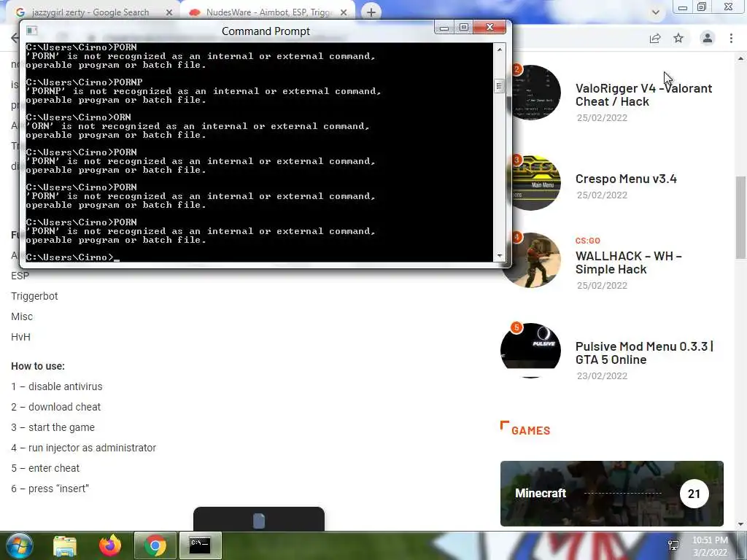Image resolution: width=747 pixels, height=560 pixels.
Task: Launch Firefox from the taskbar
Action: 110,545
